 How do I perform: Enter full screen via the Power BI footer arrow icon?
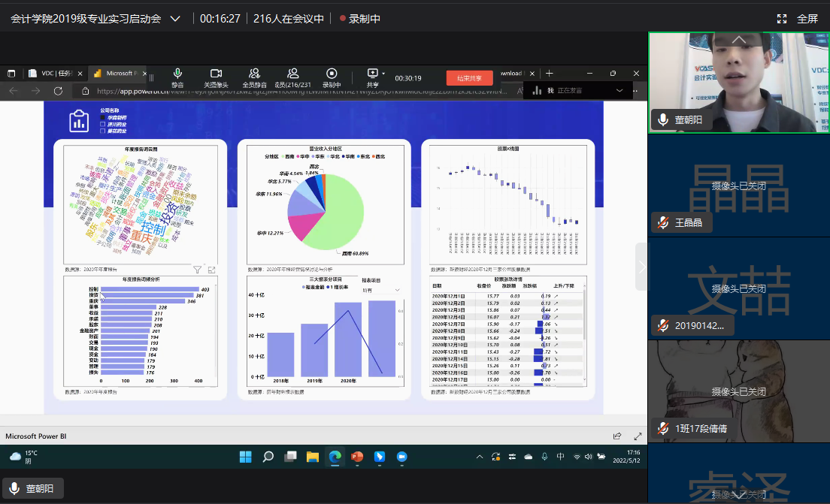(638, 436)
